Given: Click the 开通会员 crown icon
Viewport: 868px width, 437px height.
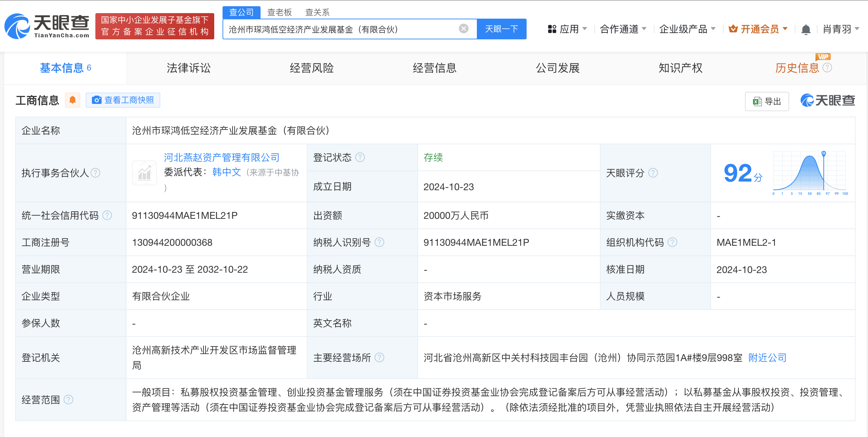Looking at the screenshot, I should coord(734,29).
